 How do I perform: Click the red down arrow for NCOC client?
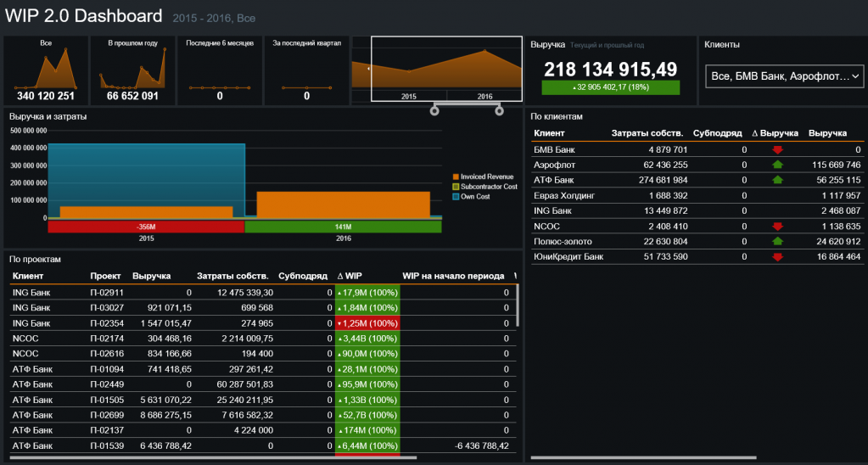tap(777, 226)
